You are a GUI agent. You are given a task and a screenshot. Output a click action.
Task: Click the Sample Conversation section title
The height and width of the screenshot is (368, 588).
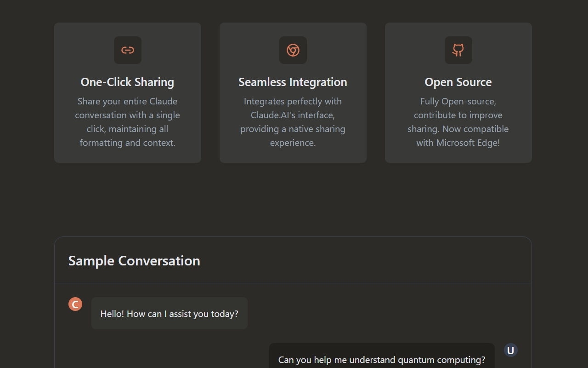134,261
